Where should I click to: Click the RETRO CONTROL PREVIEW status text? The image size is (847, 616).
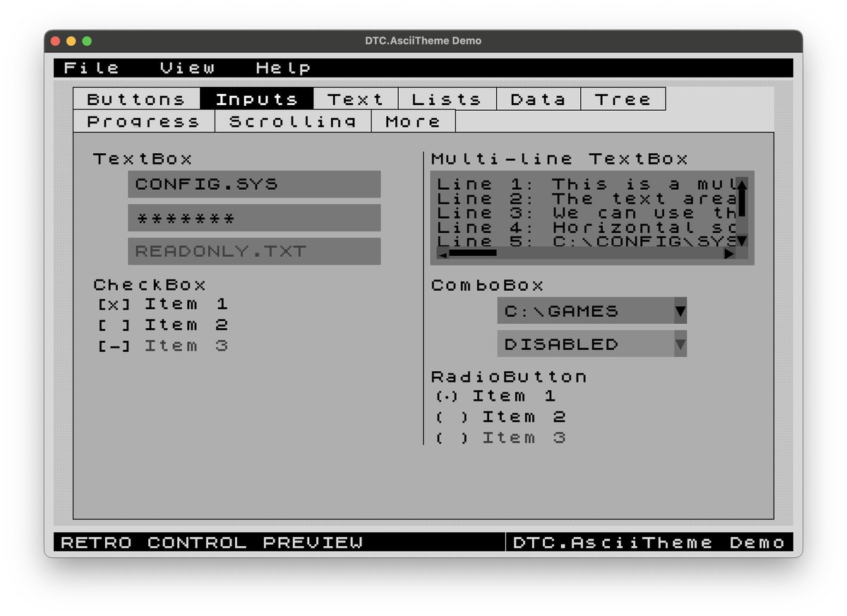coord(212,543)
